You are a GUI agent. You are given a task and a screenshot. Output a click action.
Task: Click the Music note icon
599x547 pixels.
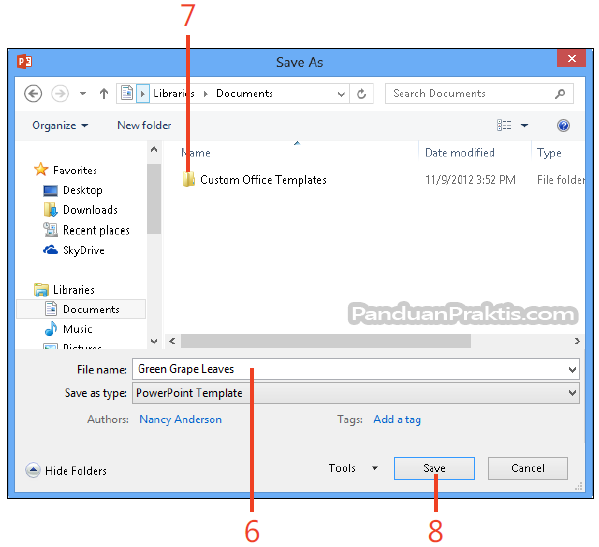(x=51, y=329)
